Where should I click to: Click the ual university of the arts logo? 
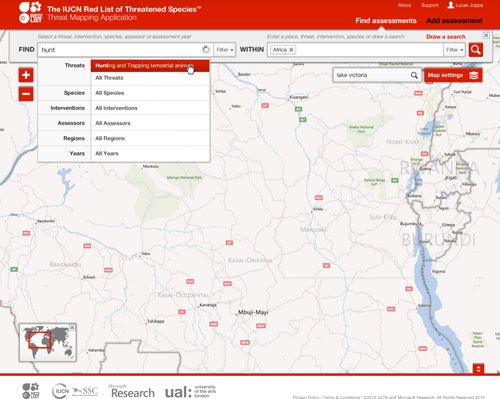click(x=191, y=391)
